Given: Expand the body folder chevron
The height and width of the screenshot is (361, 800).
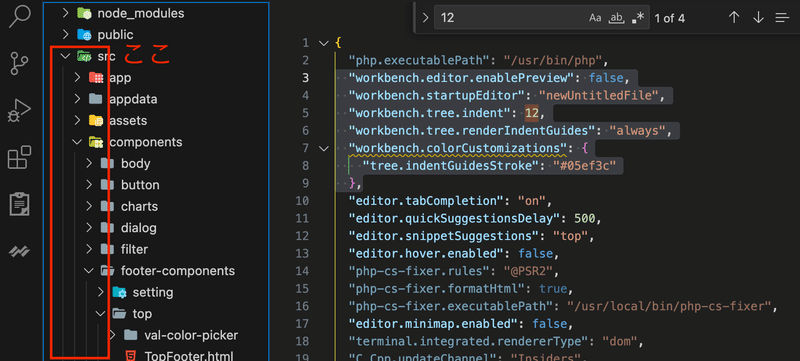Looking at the screenshot, I should (89, 163).
